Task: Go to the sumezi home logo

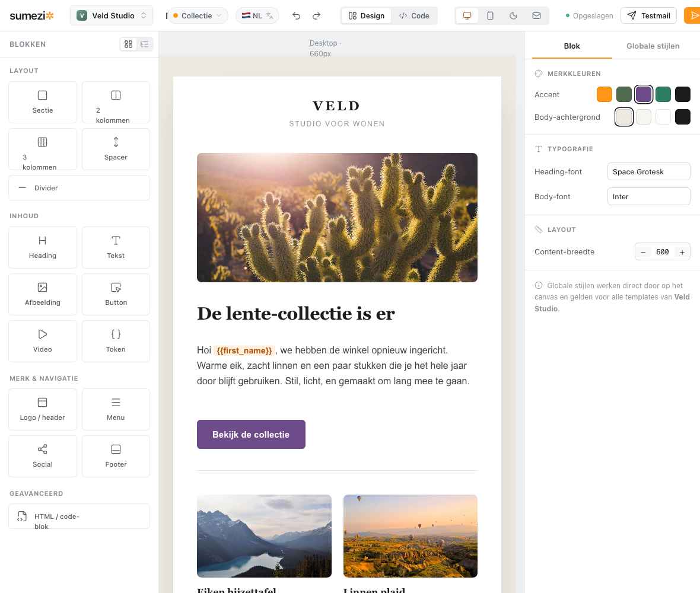Action: (x=31, y=15)
